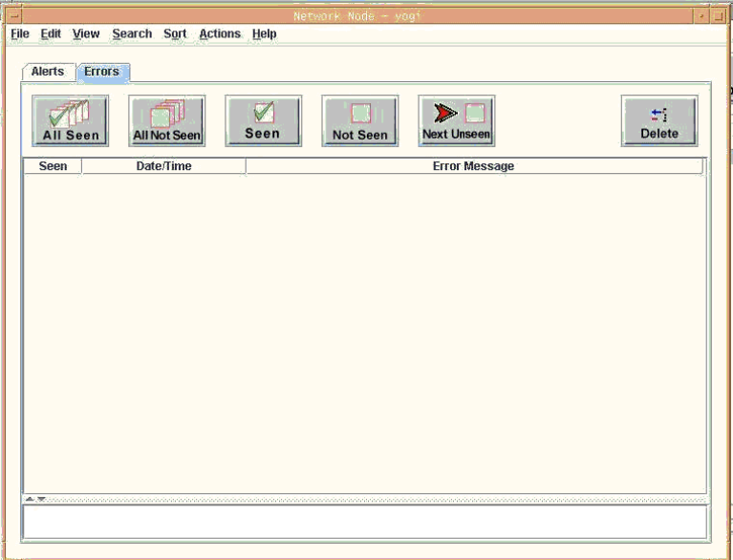Expand the Sort menu
The height and width of the screenshot is (560, 733).
tap(175, 34)
